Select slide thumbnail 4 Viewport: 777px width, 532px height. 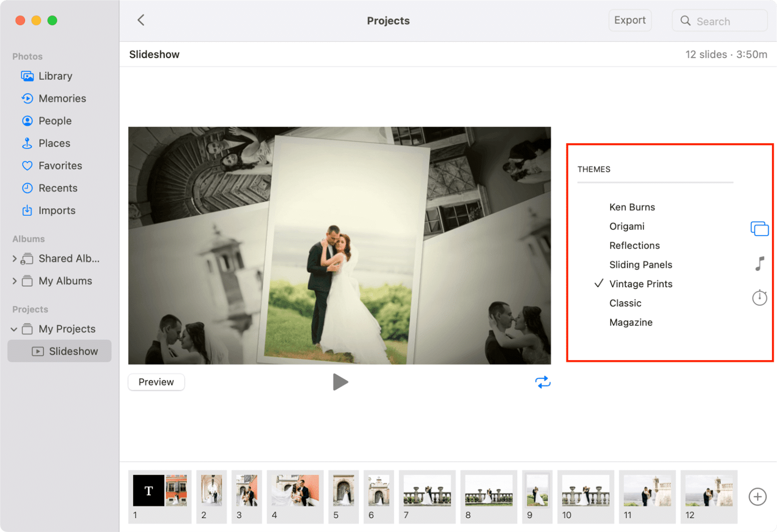[x=295, y=497]
